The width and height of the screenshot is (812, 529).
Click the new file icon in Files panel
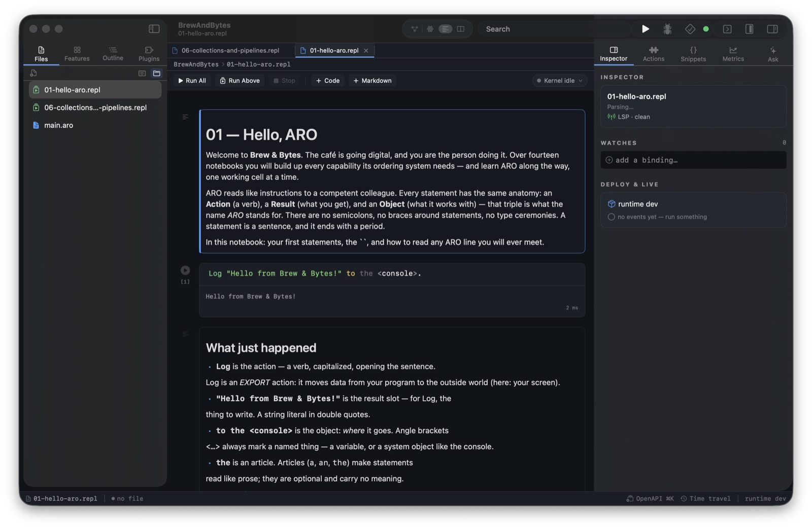(x=33, y=73)
